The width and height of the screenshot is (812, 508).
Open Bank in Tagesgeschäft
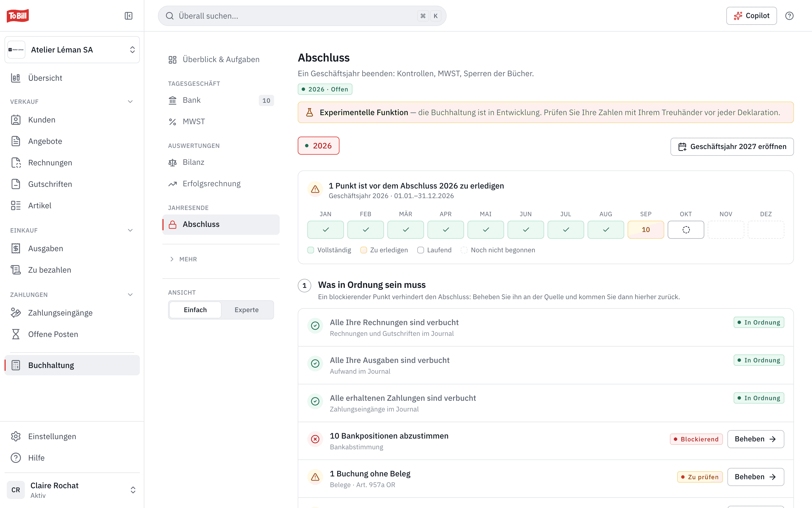(x=221, y=100)
